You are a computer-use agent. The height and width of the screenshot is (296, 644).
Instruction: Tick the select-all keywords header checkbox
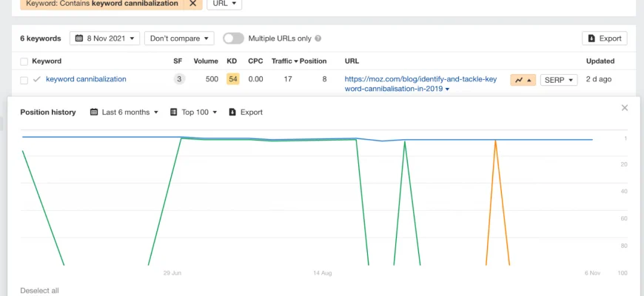[x=24, y=61]
